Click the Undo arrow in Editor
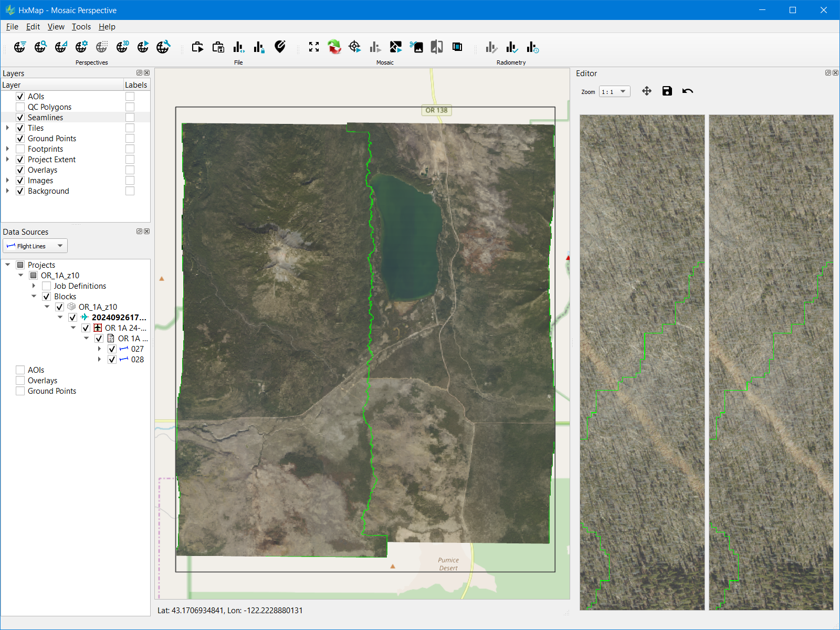This screenshot has width=840, height=630. point(687,91)
